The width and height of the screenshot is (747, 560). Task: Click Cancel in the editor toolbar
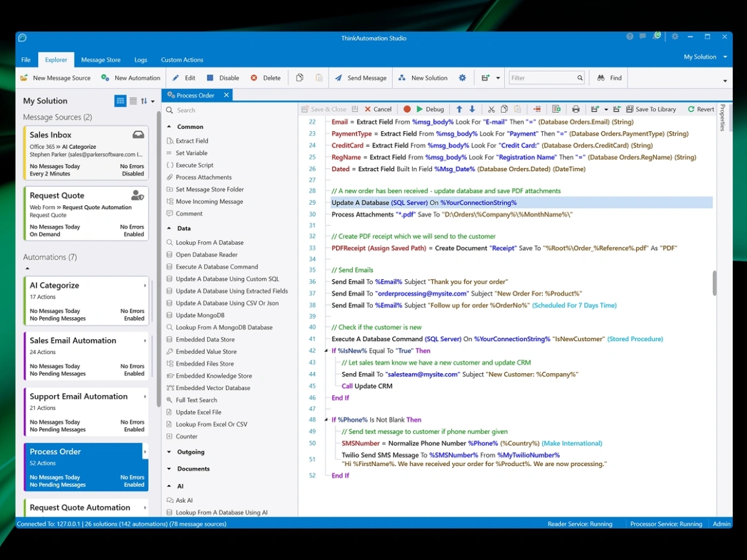(x=378, y=109)
